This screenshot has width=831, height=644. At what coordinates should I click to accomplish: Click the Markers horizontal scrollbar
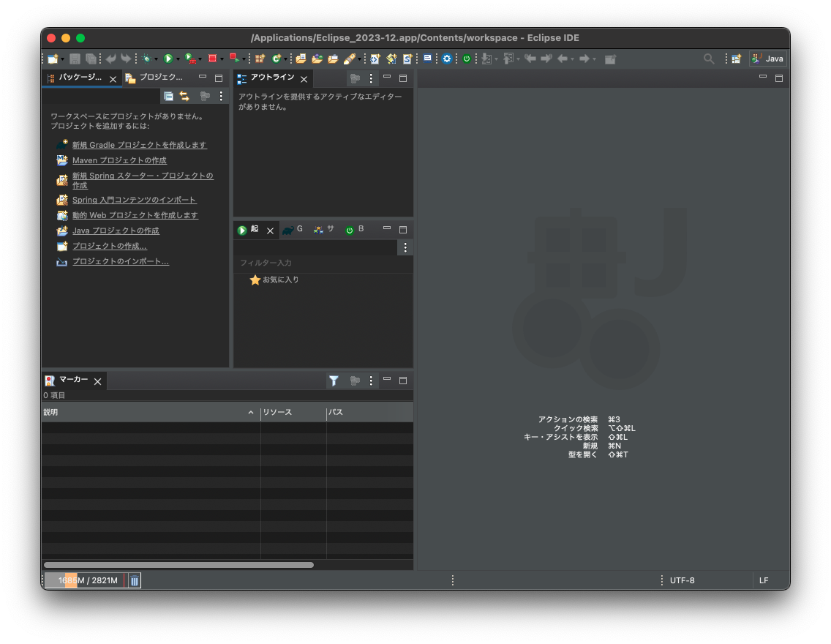coord(178,565)
